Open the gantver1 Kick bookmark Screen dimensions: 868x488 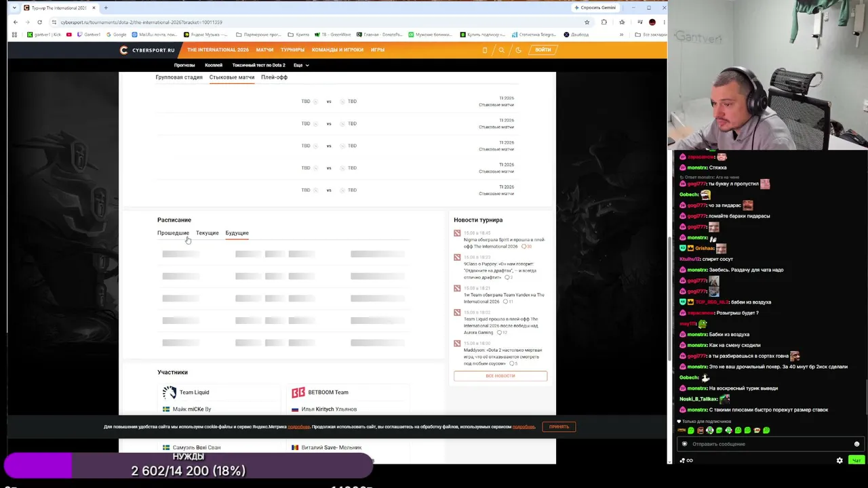tap(43, 35)
